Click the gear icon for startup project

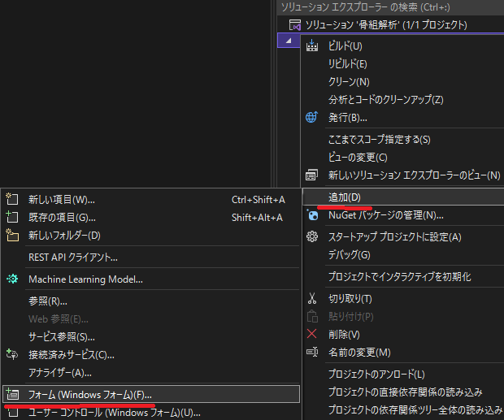312,237
